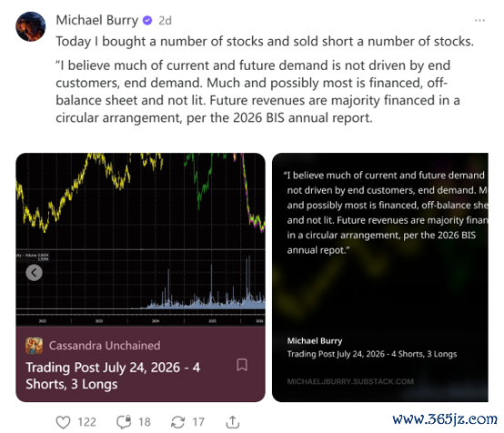
Task: Open Trading Post July 24, 2026 title
Action: coord(113,376)
